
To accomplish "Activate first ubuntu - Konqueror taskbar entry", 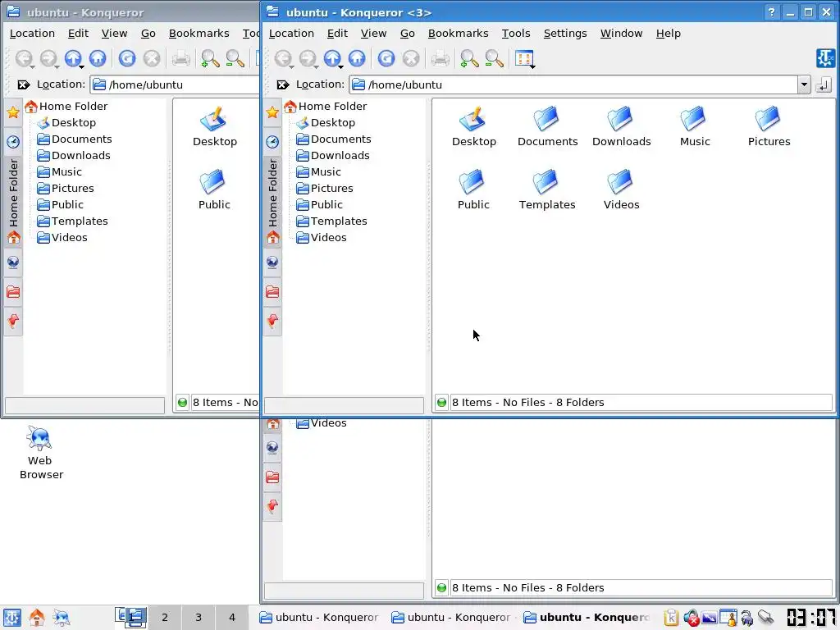I will [x=319, y=617].
